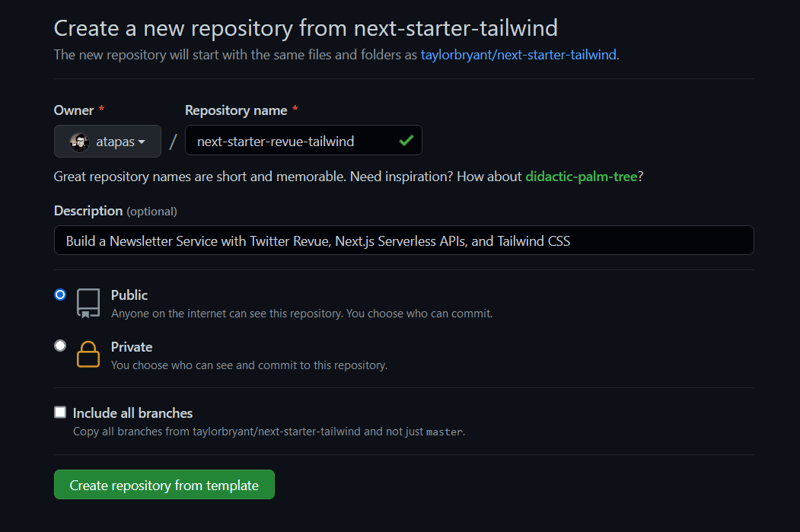Click Create repository from template button

coord(164,485)
